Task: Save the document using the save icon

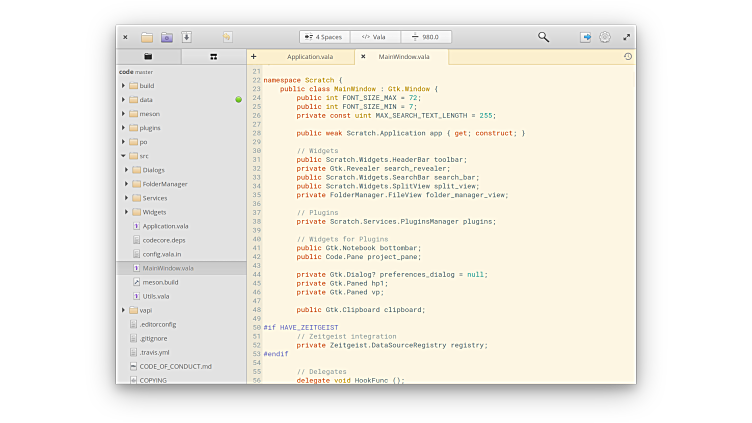Action: [186, 37]
